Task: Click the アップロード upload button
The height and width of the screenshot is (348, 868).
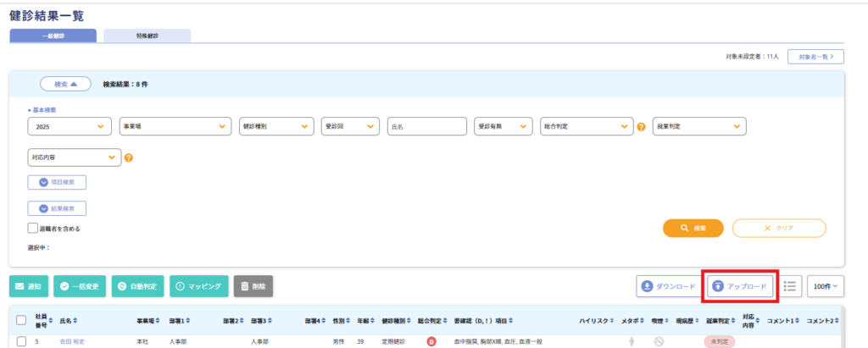Action: pyautogui.click(x=741, y=287)
